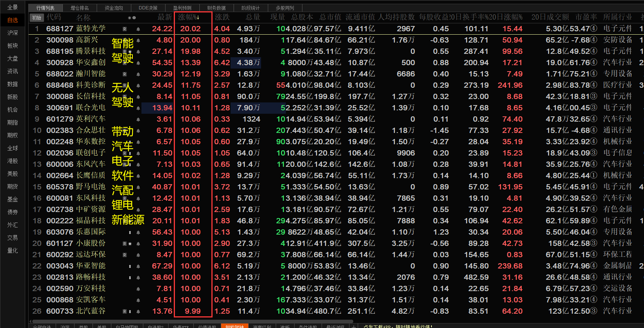The height and width of the screenshot is (328, 644).
Task: Click circled ③ report mark for 长信科技
Action: pos(593,96)
